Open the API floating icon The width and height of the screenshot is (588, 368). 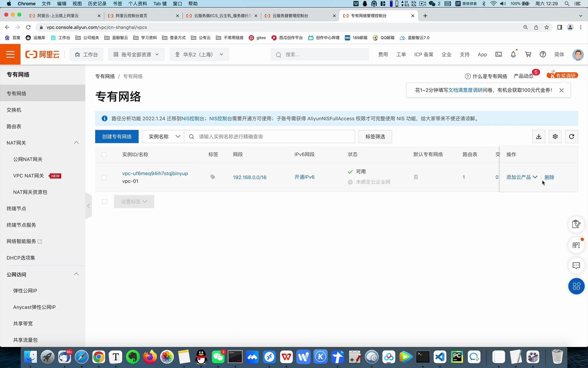(576, 245)
